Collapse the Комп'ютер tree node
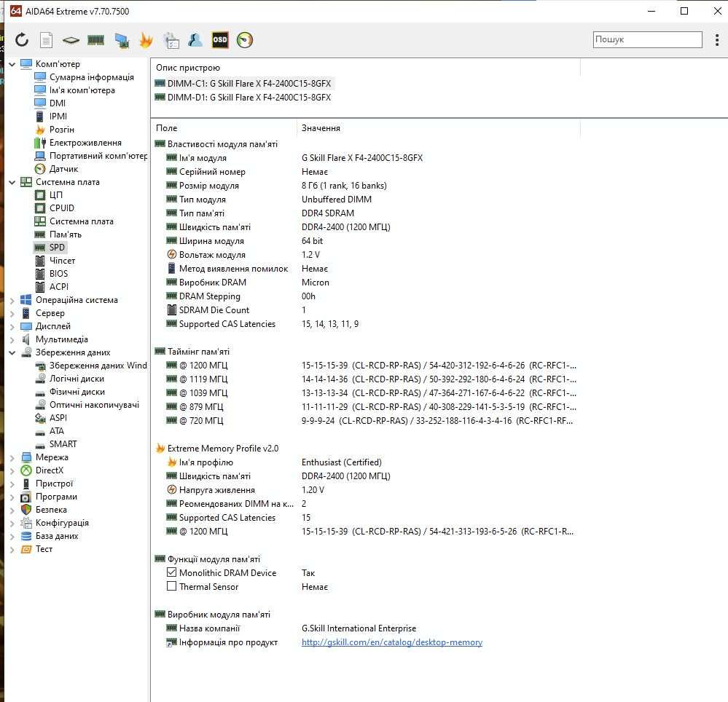This screenshot has width=728, height=702. pos(12,64)
